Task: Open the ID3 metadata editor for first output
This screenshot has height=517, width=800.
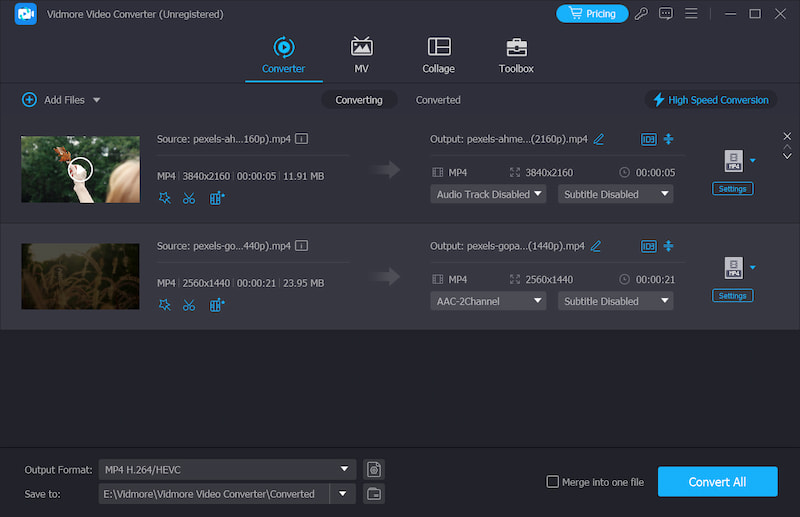Action: pos(648,139)
